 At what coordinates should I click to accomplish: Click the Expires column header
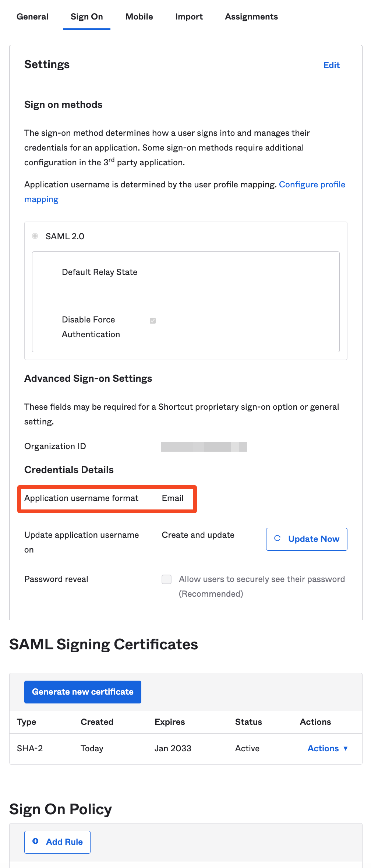(x=170, y=722)
